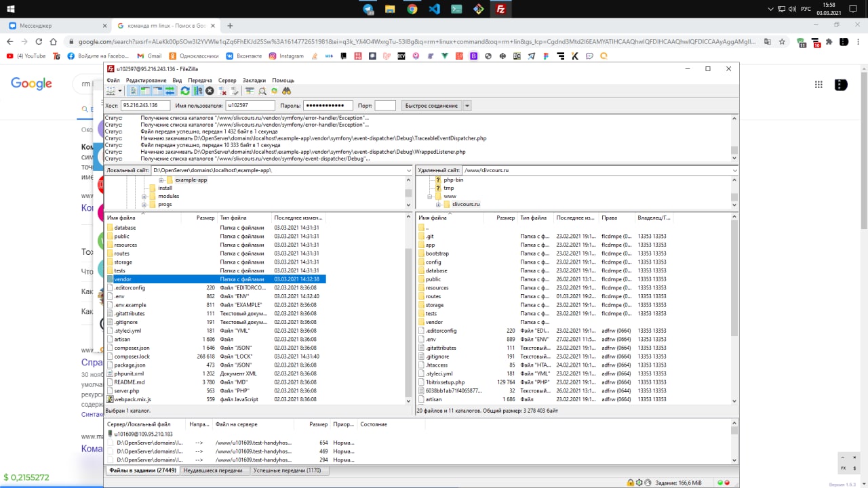Screen dimensions: 868x488
Task: Click the refresh file lists icon
Action: coord(185,91)
